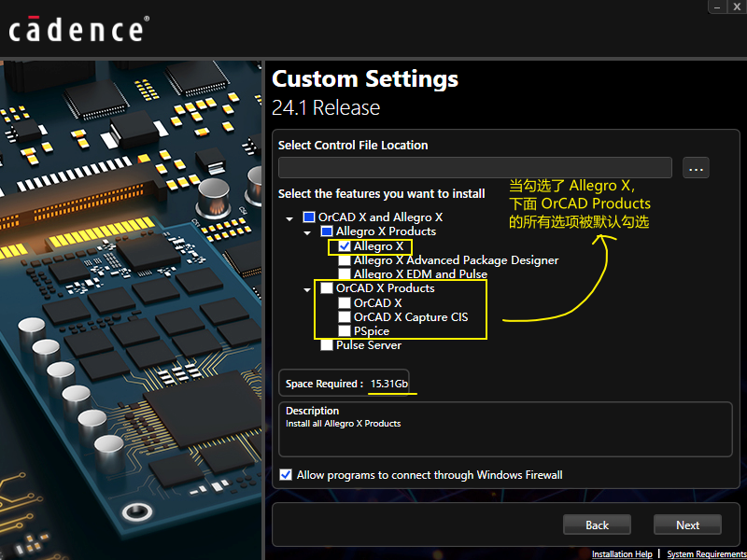Toggle the Allegro X Products checkbox
Screen dimensions: 747x560
click(327, 231)
